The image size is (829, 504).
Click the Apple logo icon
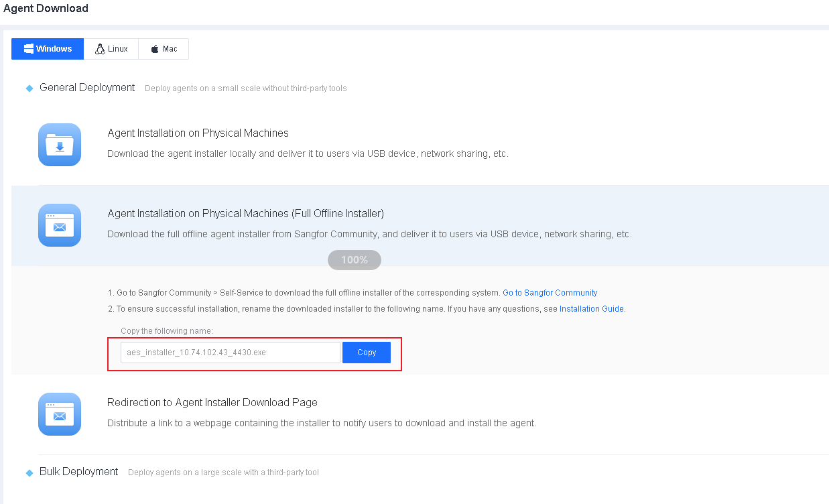155,49
